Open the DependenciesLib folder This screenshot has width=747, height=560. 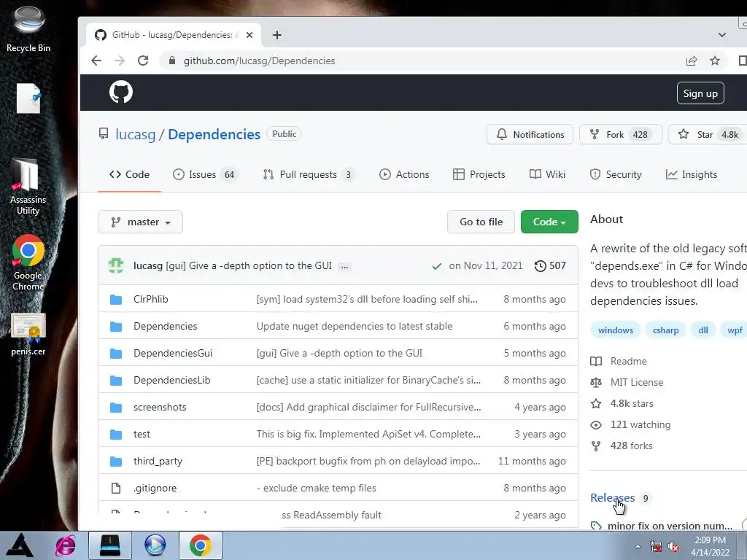pos(171,380)
